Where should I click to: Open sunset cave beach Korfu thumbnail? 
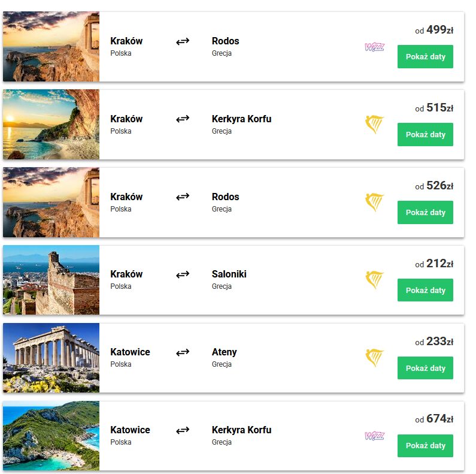tap(51, 125)
